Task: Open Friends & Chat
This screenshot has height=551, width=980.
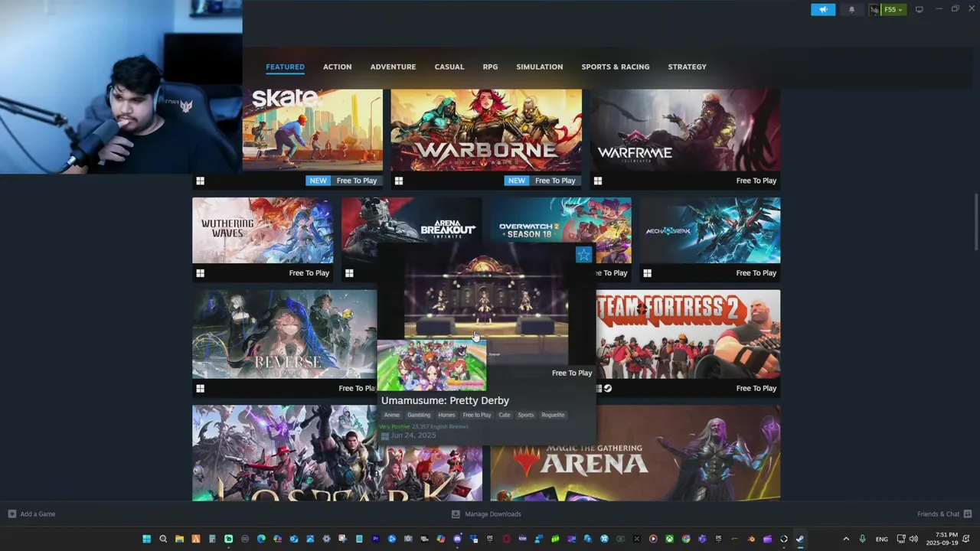Action: [944, 514]
